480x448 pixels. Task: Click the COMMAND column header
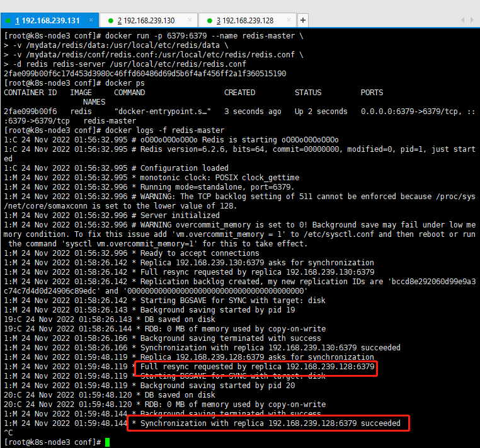coord(130,93)
